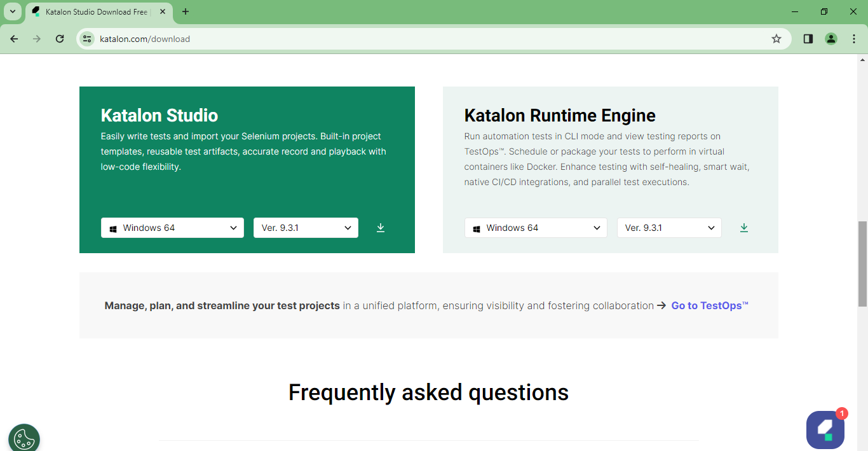Open the browser side panel icon
The height and width of the screenshot is (451, 868).
(x=808, y=39)
